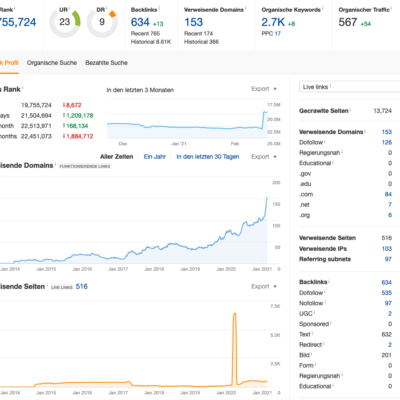
Task: Select the Aller Zeiten time range
Action: click(116, 157)
